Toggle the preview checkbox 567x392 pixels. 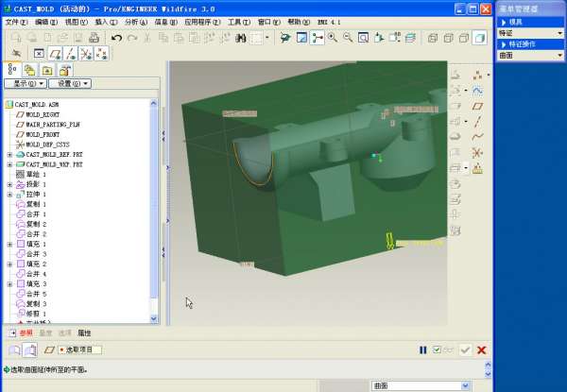point(437,349)
